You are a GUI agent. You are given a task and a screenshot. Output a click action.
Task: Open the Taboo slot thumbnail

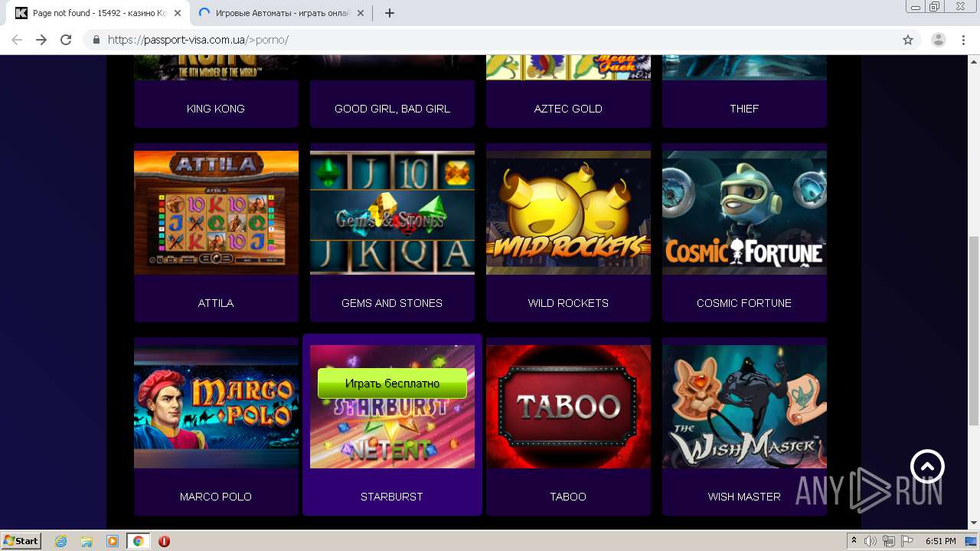[568, 406]
